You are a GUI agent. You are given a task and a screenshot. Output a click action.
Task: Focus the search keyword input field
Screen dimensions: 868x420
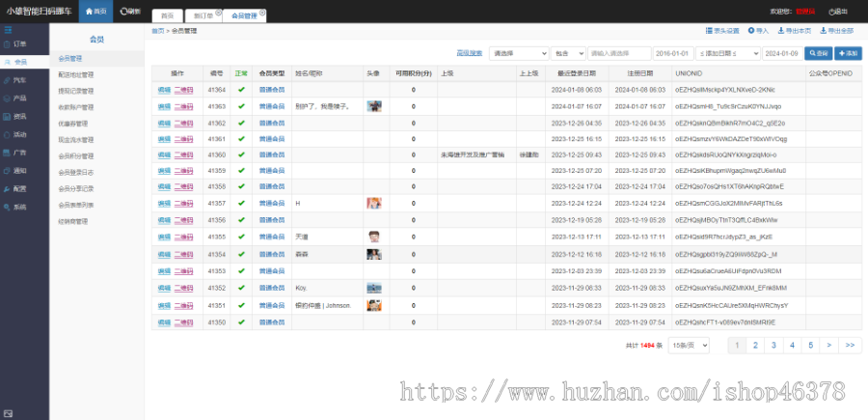[619, 53]
